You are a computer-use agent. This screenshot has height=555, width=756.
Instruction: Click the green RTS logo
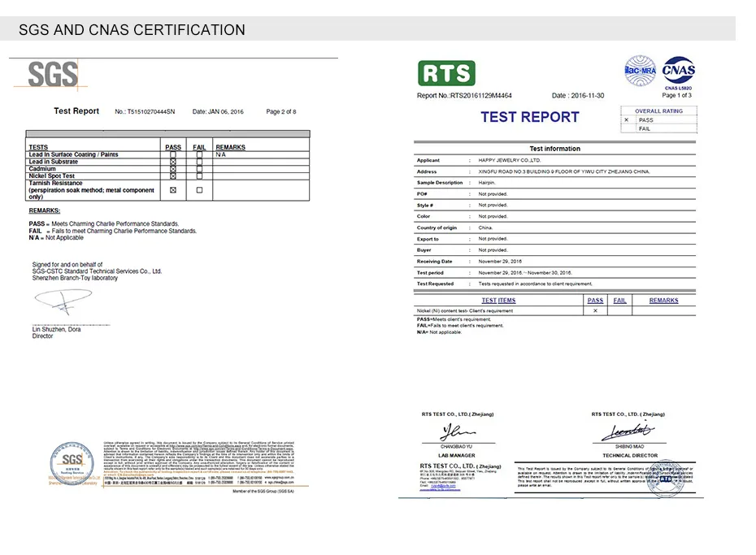pyautogui.click(x=446, y=73)
